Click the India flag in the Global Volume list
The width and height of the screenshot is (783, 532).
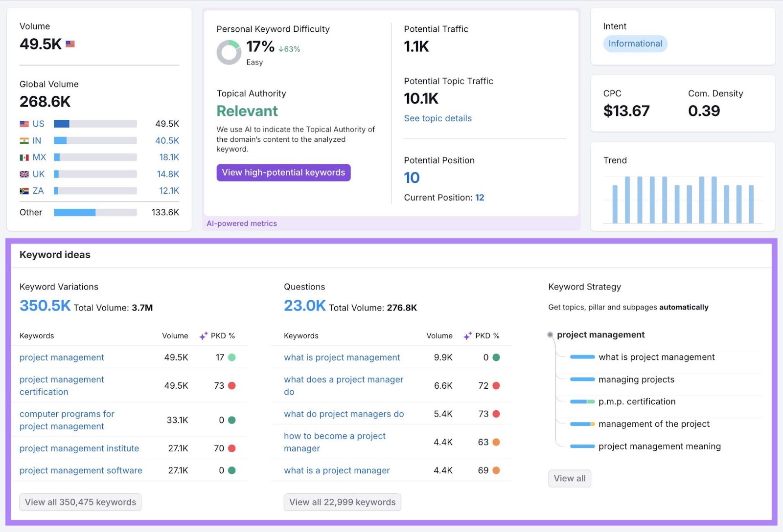point(25,140)
